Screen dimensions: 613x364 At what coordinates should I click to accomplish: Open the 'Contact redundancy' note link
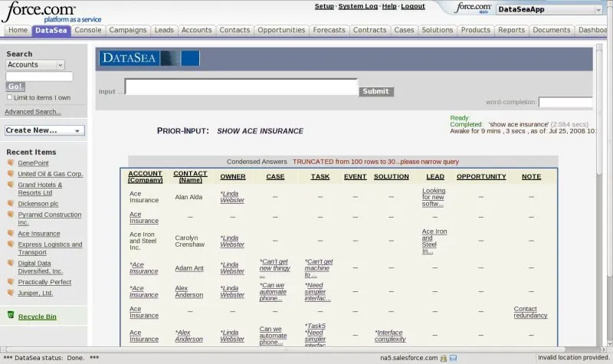(x=530, y=312)
